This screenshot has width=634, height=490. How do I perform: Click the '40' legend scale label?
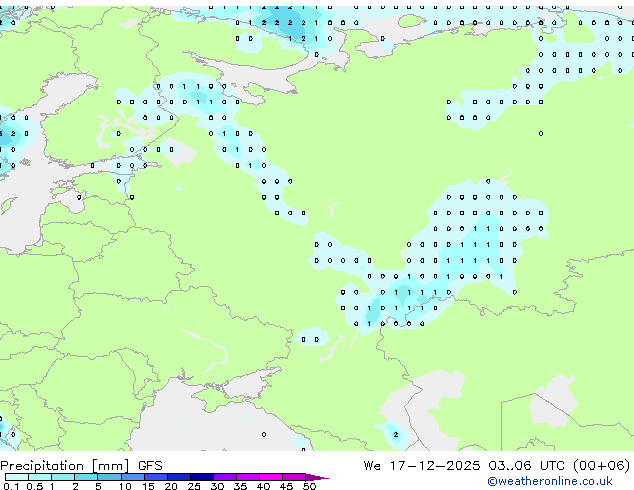(263, 486)
